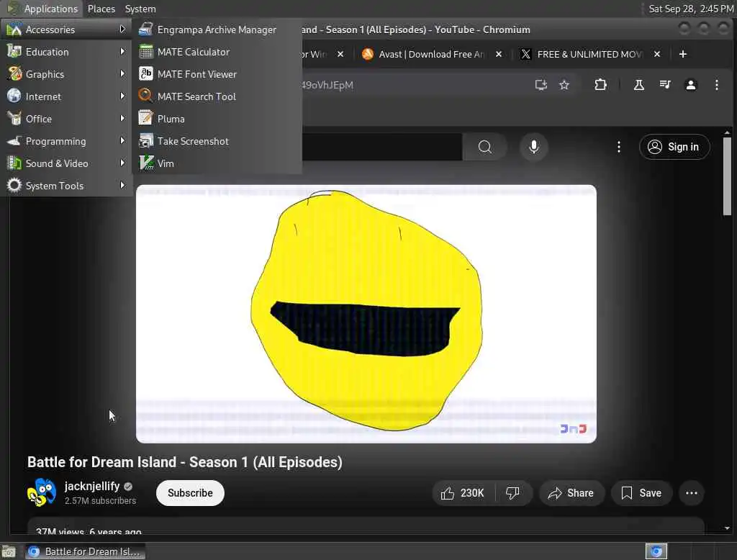Image resolution: width=737 pixels, height=560 pixels.
Task: Click the panel clock showing Sat Sep 28
Action: [x=690, y=9]
